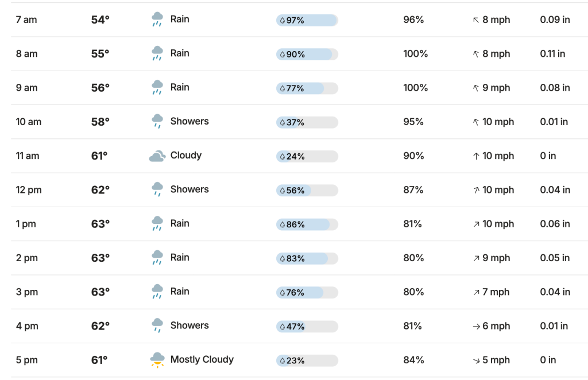Click the 10 mph wind speed at 1 pm
Screen dimensions: 588x380
[x=498, y=224]
